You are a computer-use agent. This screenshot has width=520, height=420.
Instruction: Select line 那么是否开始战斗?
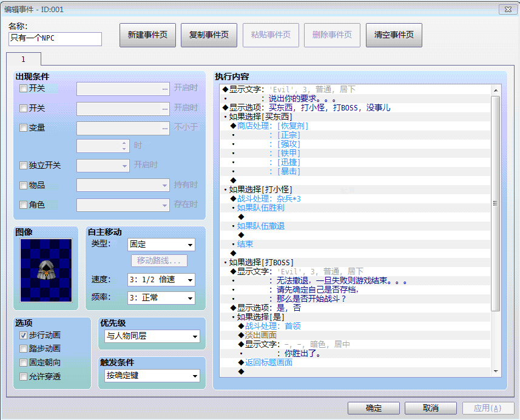pos(355,299)
